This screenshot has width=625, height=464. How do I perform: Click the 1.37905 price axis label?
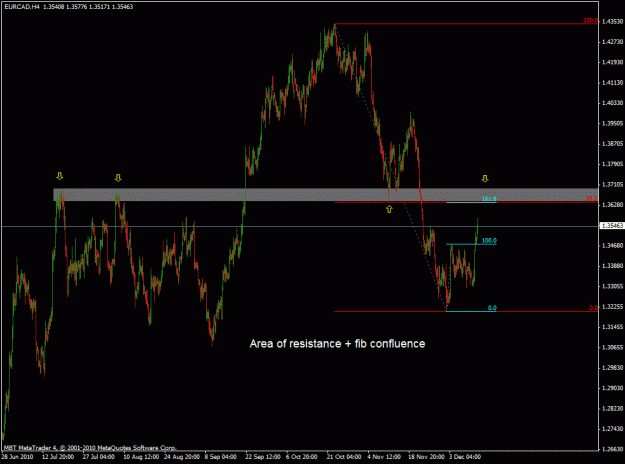click(x=612, y=164)
